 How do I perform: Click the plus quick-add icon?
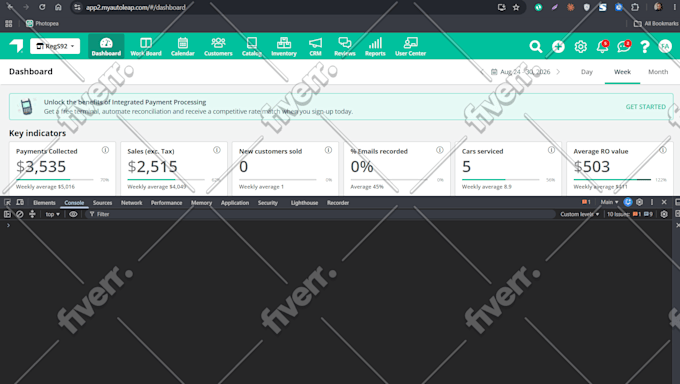(558, 46)
